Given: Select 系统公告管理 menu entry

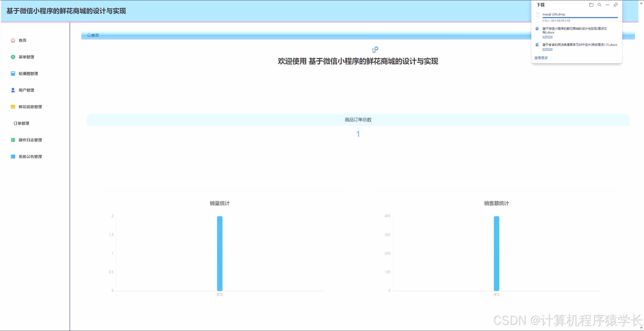Looking at the screenshot, I should click(30, 157).
